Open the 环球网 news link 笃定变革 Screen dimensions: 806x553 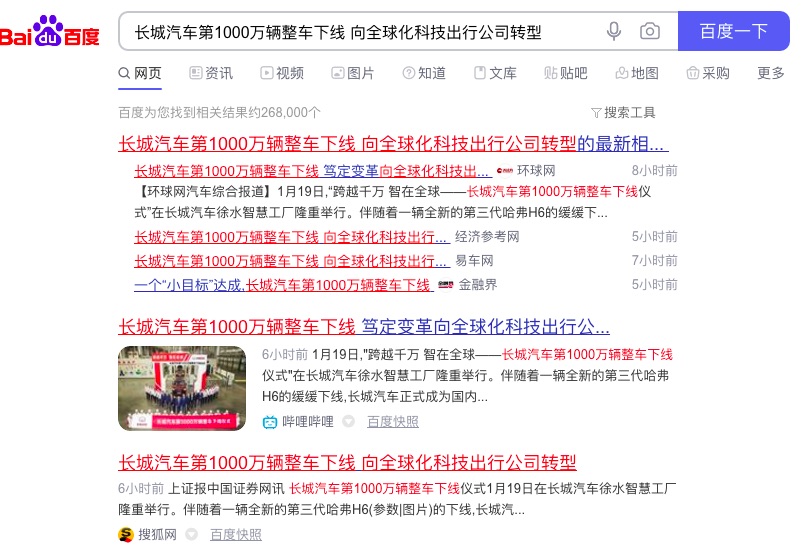pyautogui.click(x=313, y=171)
